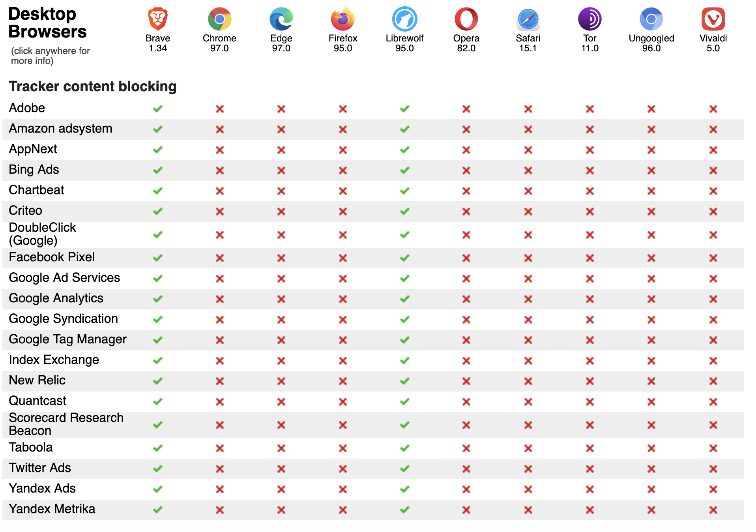756x532 pixels.
Task: Click the Firefox browser logo
Action: coord(342,19)
